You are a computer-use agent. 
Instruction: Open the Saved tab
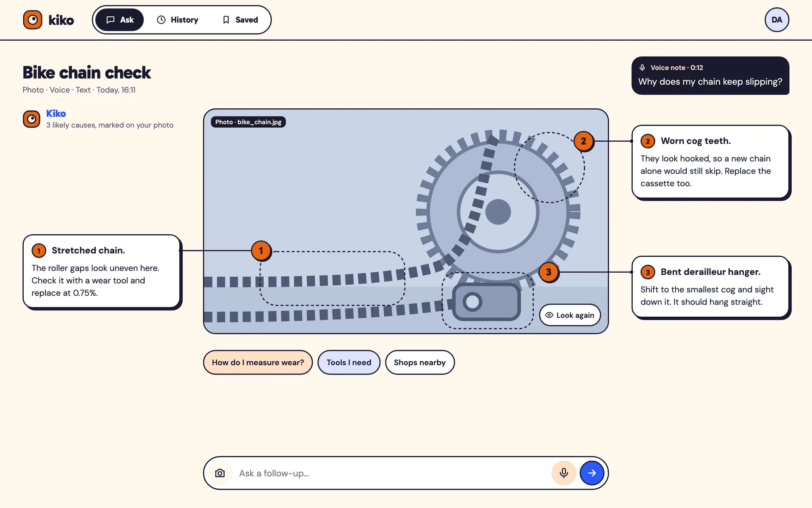[x=240, y=20]
